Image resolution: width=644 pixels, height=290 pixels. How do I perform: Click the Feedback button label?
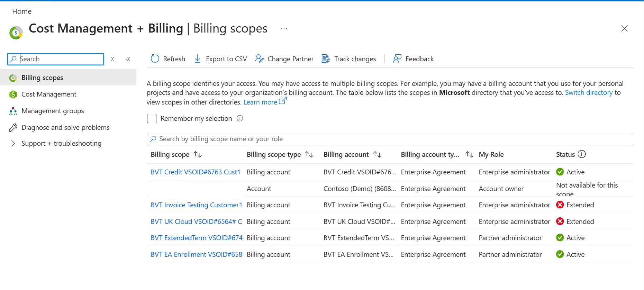tap(419, 59)
